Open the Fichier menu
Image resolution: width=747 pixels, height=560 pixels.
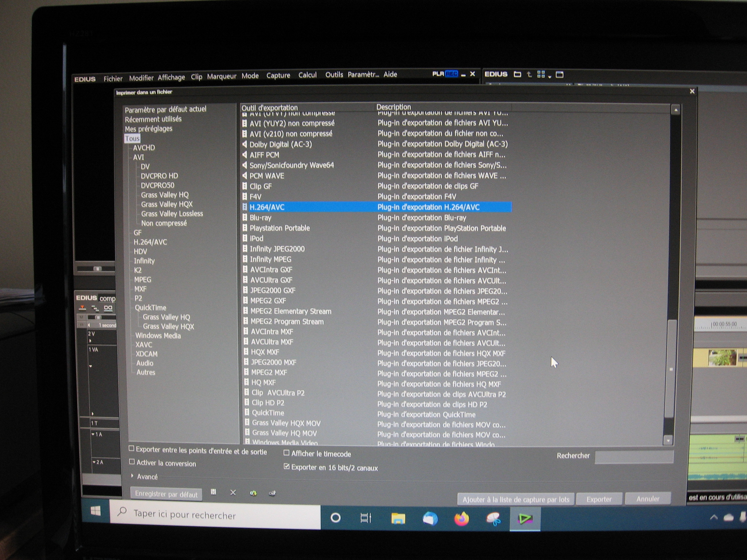point(113,79)
